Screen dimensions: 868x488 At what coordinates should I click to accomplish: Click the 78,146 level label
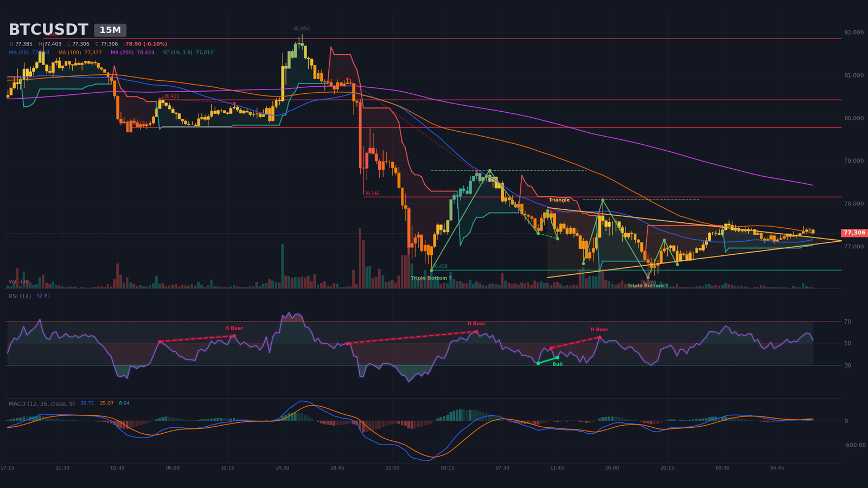pyautogui.click(x=372, y=194)
